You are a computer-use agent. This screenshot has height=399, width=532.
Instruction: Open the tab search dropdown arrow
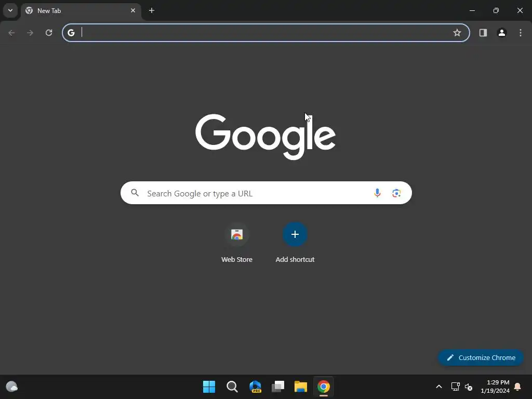coord(10,10)
